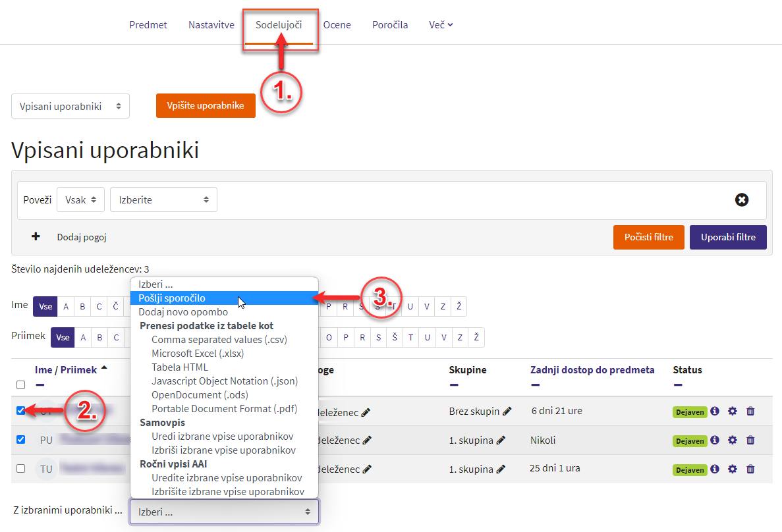Toggle the select-all users checkbox
This screenshot has width=782, height=532.
click(21, 385)
